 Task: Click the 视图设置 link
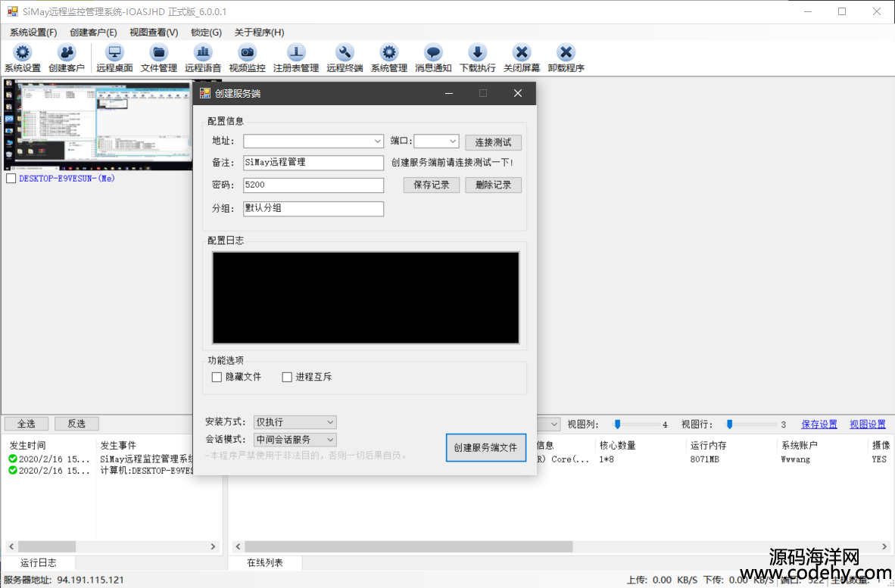[868, 425]
